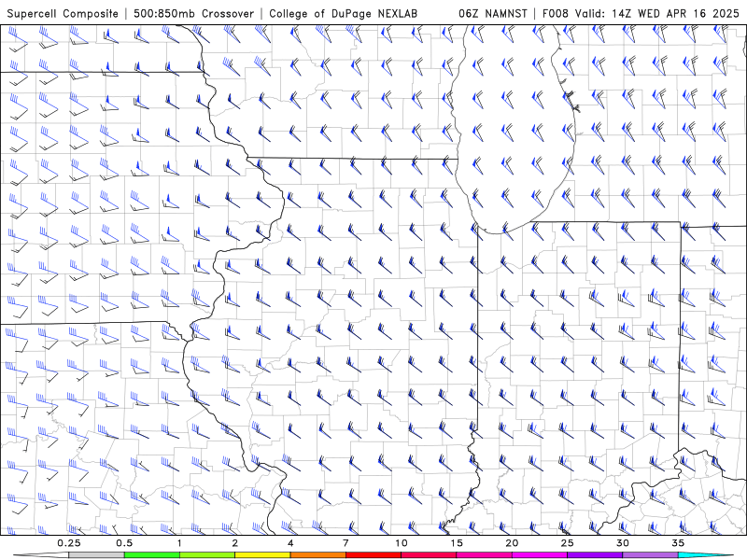The image size is (747, 560).
Task: Click the legend value '1'
Action: (179, 543)
